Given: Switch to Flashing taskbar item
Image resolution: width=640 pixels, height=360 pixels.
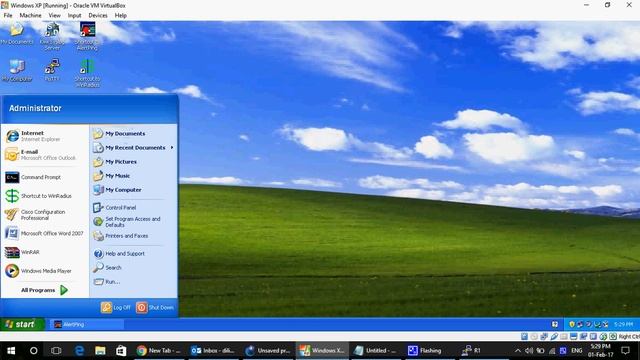Looking at the screenshot, I should 430,351.
